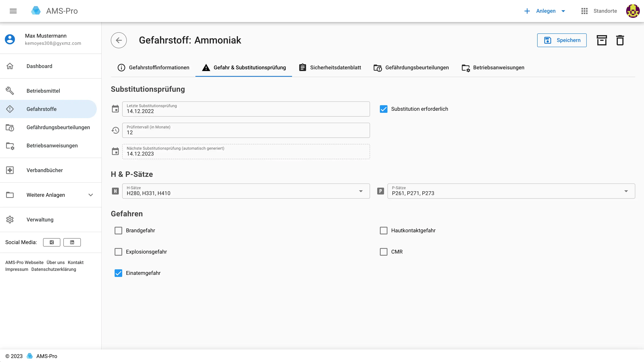Click the user avatar in top bar
Image resolution: width=644 pixels, height=362 pixels.
[x=632, y=11]
